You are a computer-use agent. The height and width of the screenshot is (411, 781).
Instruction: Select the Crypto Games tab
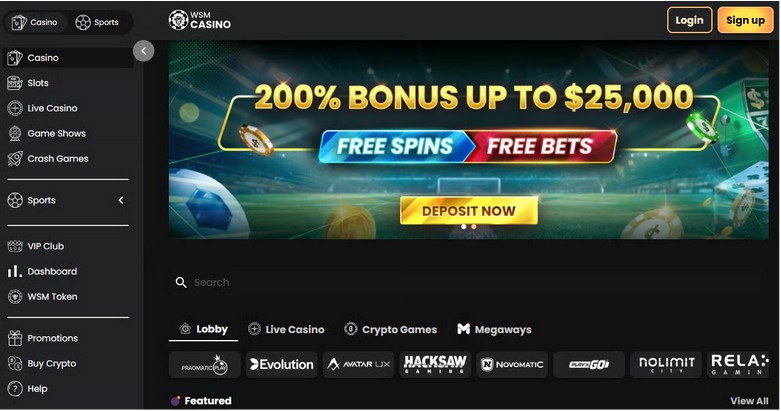pyautogui.click(x=390, y=330)
